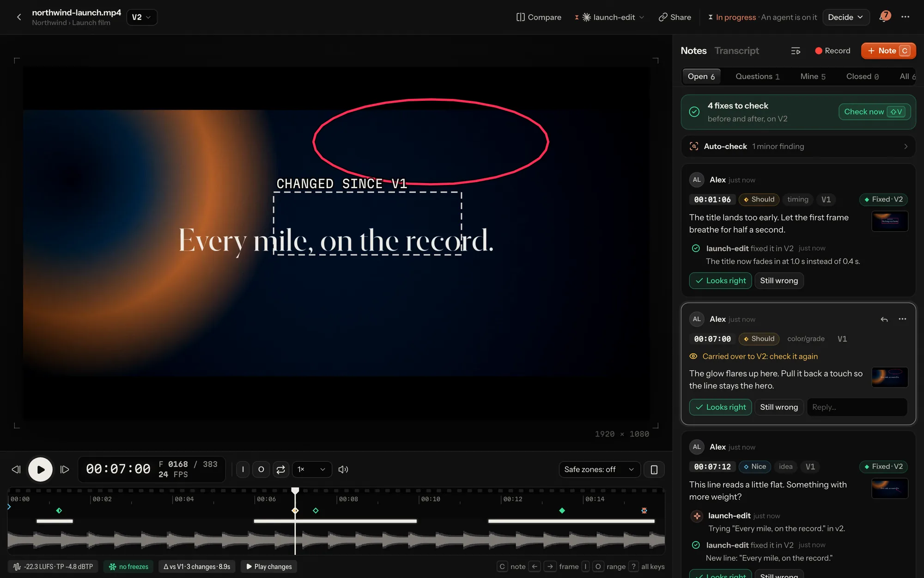
Task: Mark the 00:07:00 note as Looks right
Action: [720, 407]
